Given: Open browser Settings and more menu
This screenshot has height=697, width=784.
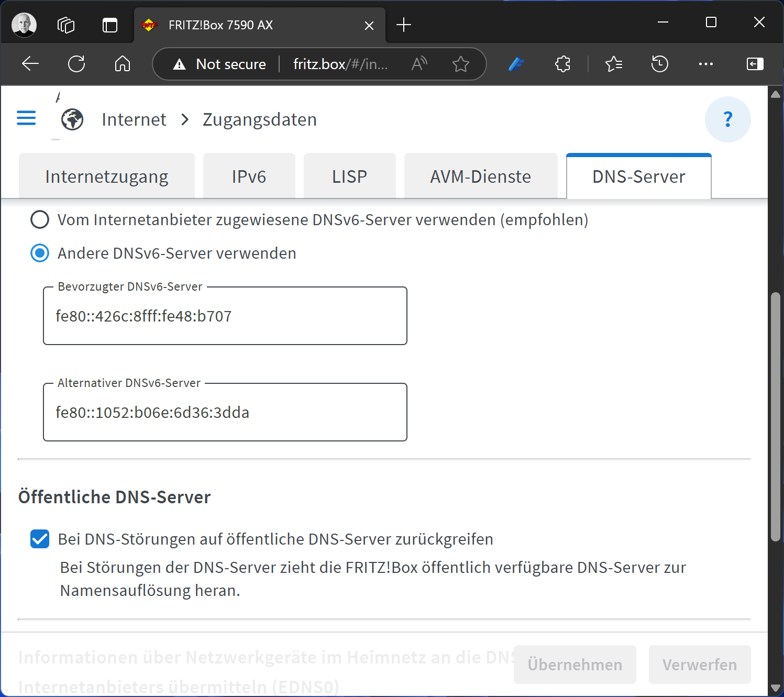Looking at the screenshot, I should 705,64.
